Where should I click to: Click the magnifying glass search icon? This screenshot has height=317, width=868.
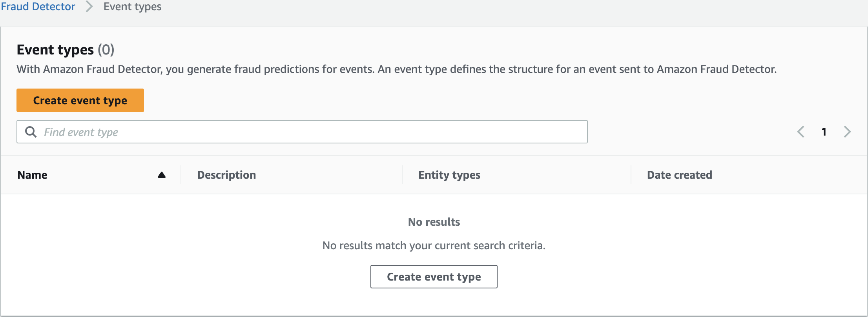(31, 132)
